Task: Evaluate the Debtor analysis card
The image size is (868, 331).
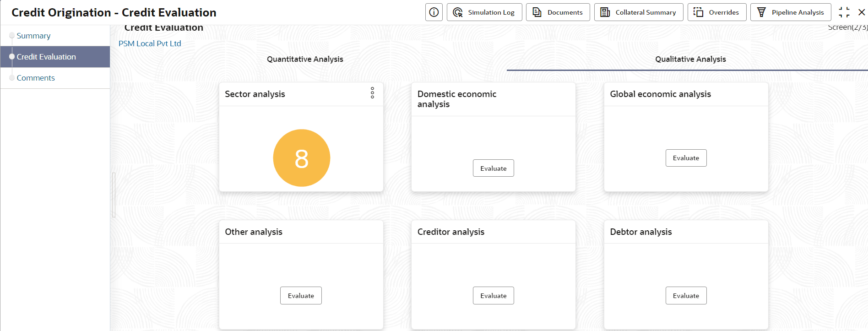Action: coord(686,296)
